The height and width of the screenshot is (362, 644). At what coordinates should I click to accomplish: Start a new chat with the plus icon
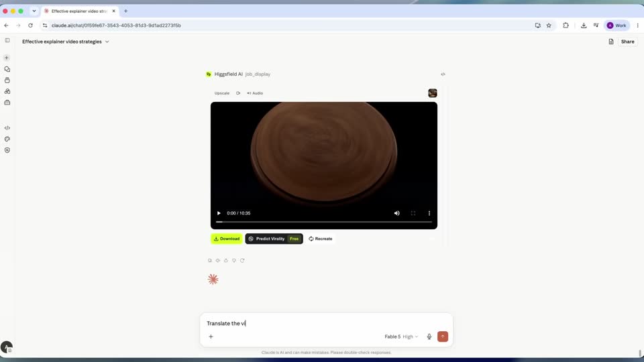point(7,58)
